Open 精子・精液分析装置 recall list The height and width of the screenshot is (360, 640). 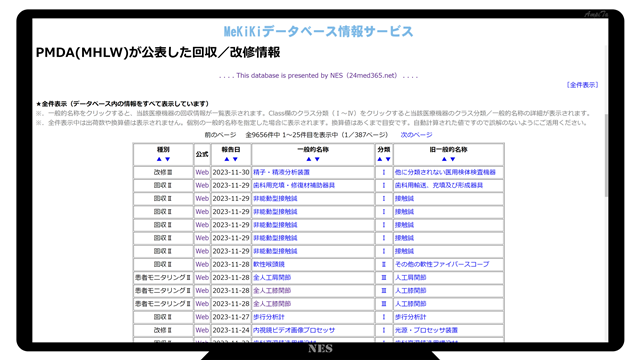[x=281, y=172]
